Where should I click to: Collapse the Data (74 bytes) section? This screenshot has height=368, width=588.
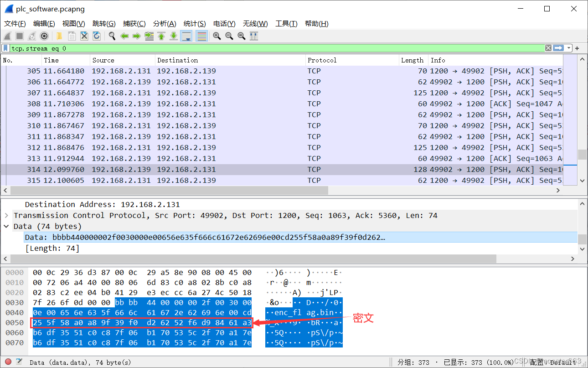[6, 226]
